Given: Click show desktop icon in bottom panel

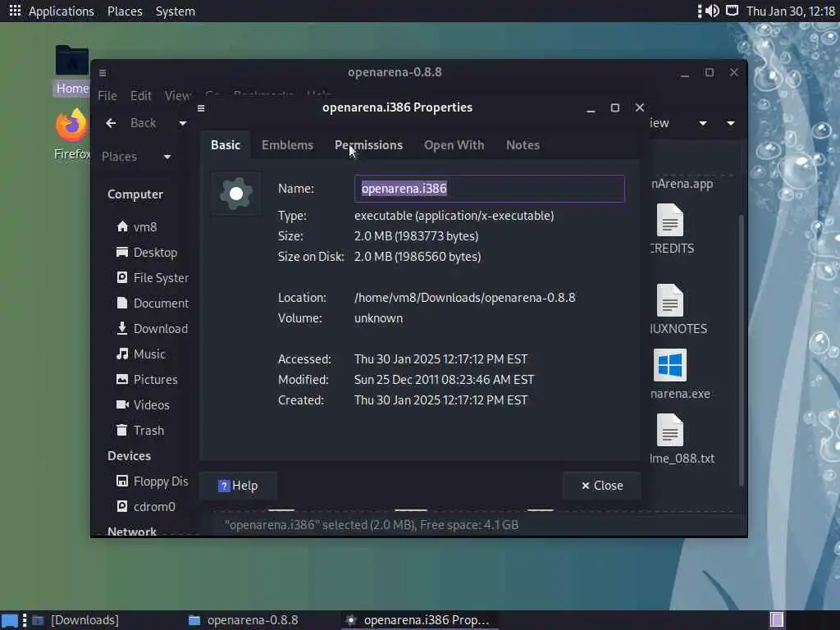Looking at the screenshot, I should (10, 621).
